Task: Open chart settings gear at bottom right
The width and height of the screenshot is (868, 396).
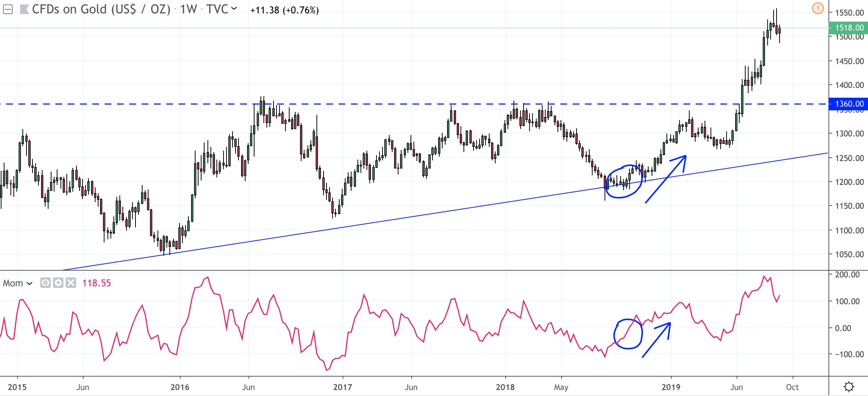Action: [849, 387]
